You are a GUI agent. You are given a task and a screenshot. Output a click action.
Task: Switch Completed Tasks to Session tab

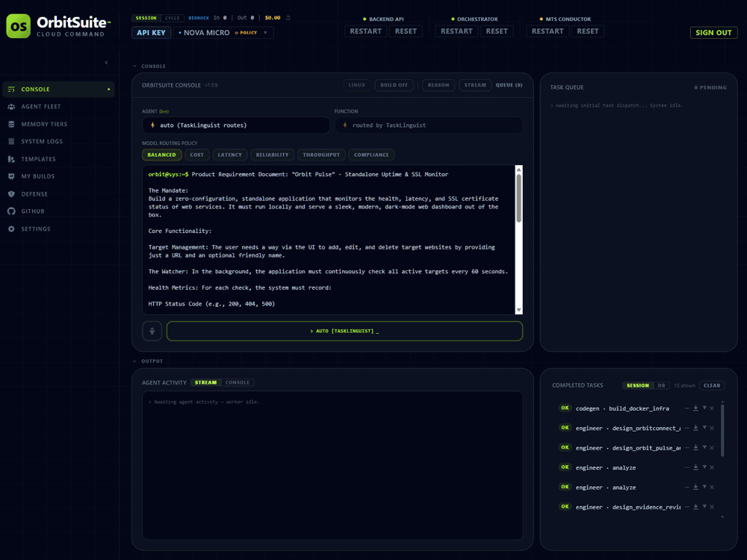coord(637,386)
